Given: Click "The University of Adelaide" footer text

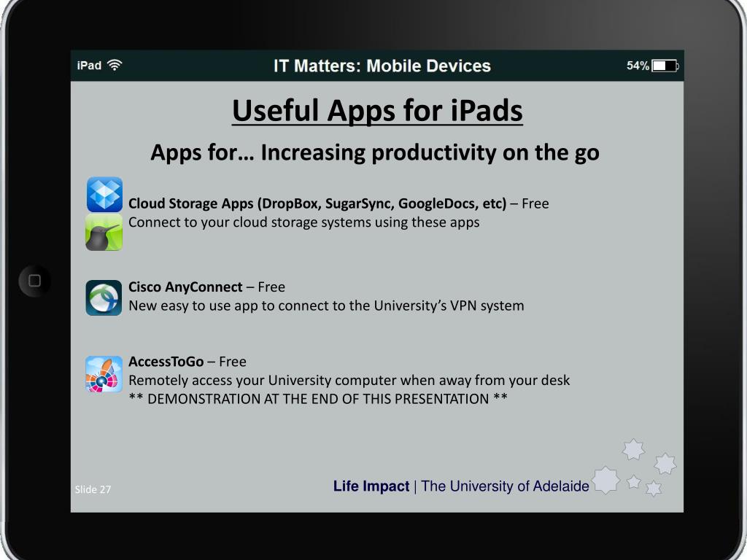Looking at the screenshot, I should 506,486.
